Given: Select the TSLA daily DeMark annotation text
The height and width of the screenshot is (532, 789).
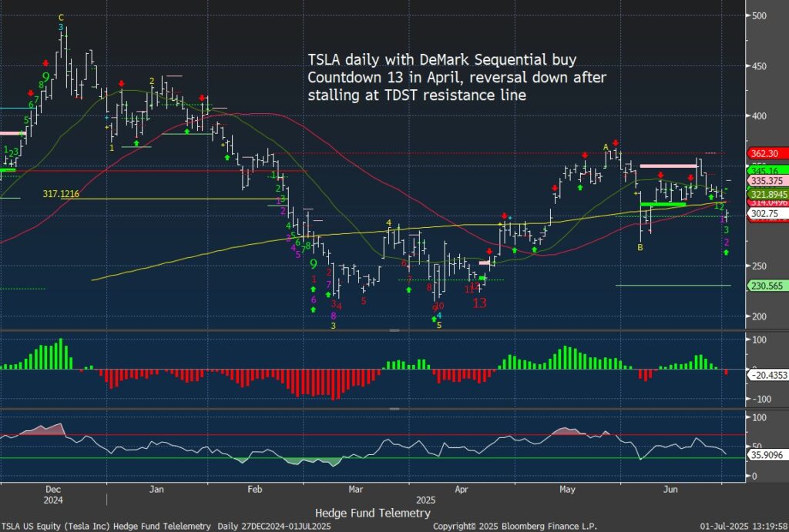Looking at the screenshot, I should coord(457,77).
